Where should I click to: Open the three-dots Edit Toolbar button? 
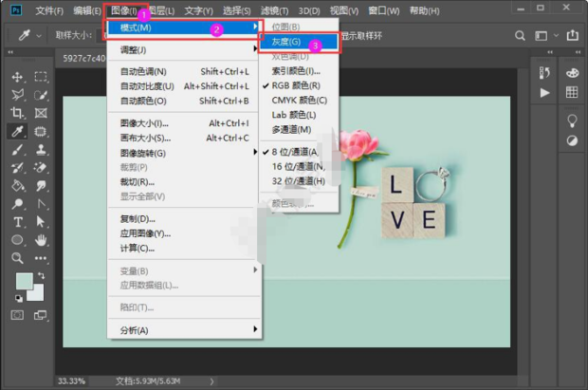(41, 258)
